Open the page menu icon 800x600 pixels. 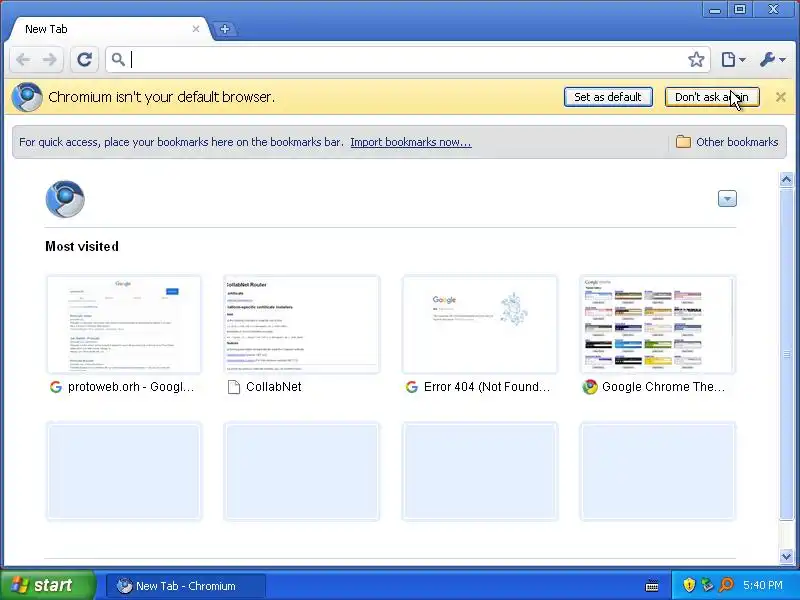click(733, 60)
